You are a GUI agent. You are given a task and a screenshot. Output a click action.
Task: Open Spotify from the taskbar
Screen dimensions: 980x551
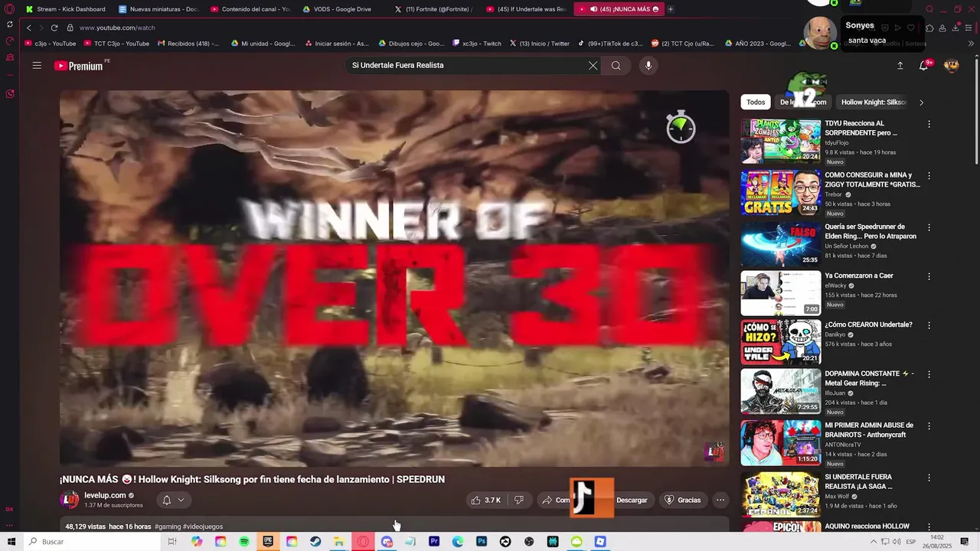point(244,542)
